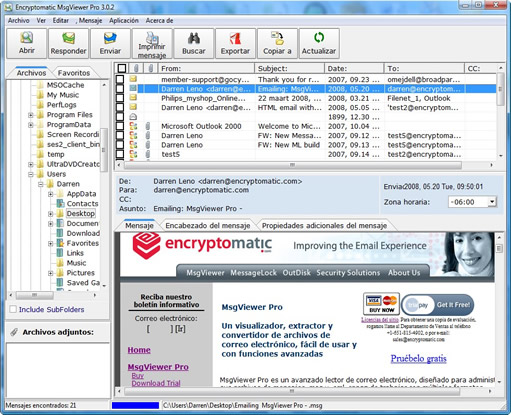Click the open envelope icon of 1899 message
511x415 pixels.
[x=133, y=117]
